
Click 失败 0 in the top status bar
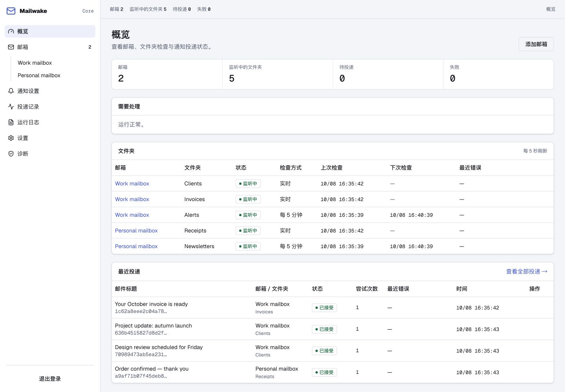204,9
